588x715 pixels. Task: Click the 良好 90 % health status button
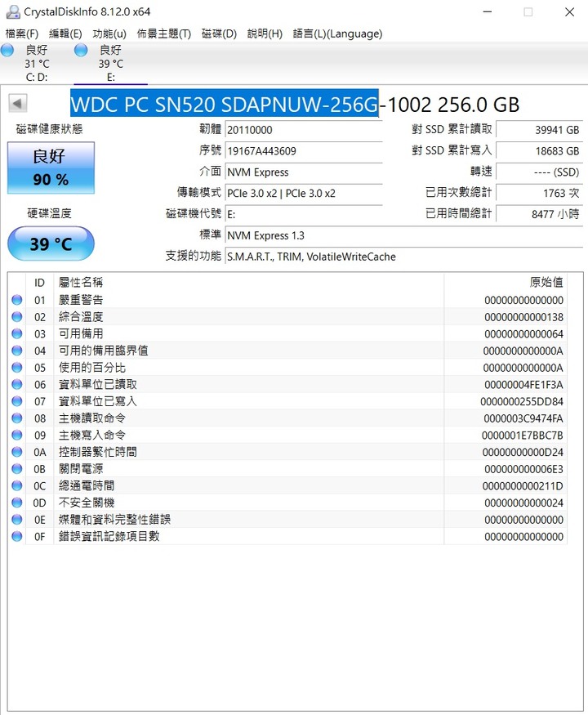coord(51,168)
